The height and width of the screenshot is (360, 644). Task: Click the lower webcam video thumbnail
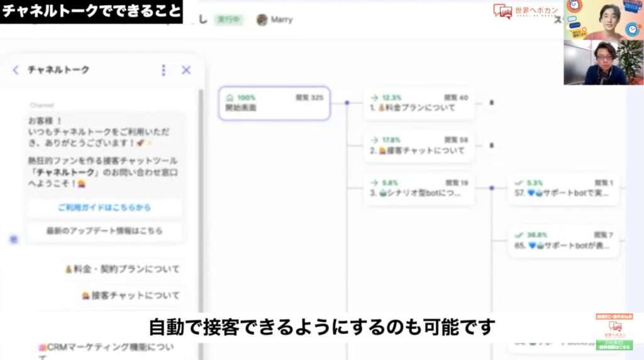click(x=604, y=62)
